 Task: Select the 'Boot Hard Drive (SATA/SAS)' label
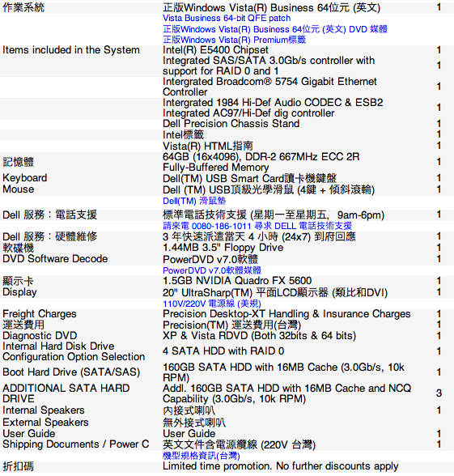[71, 372]
